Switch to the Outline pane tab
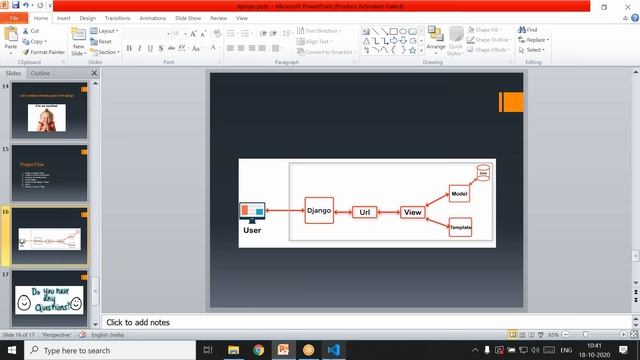Image resolution: width=640 pixels, height=360 pixels. (x=40, y=73)
